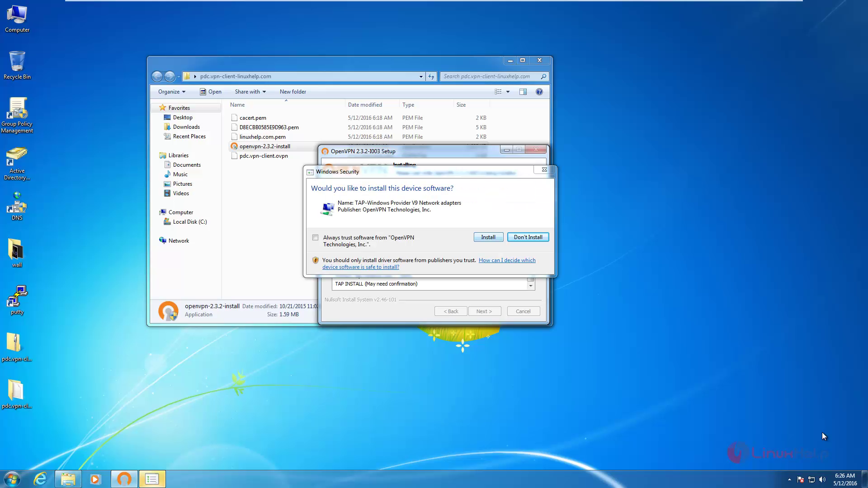The image size is (868, 488).
Task: Select the putty desktop shortcut
Action: pyautogui.click(x=17, y=300)
